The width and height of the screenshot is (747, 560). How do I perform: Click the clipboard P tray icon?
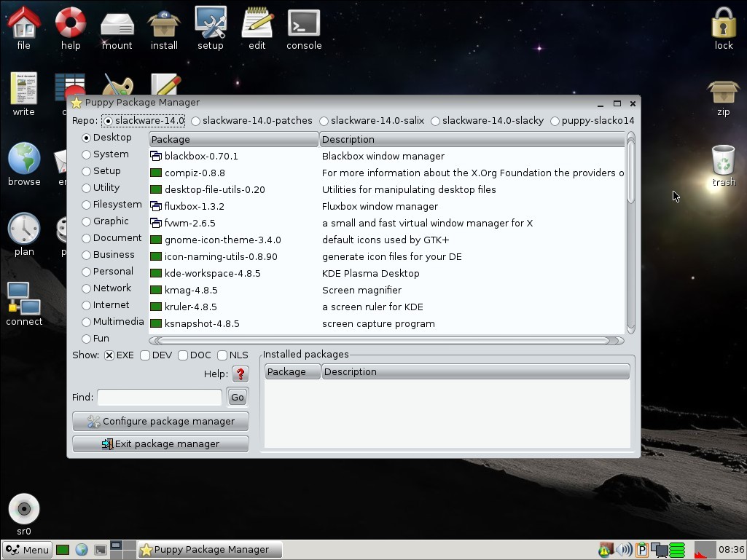tap(642, 550)
